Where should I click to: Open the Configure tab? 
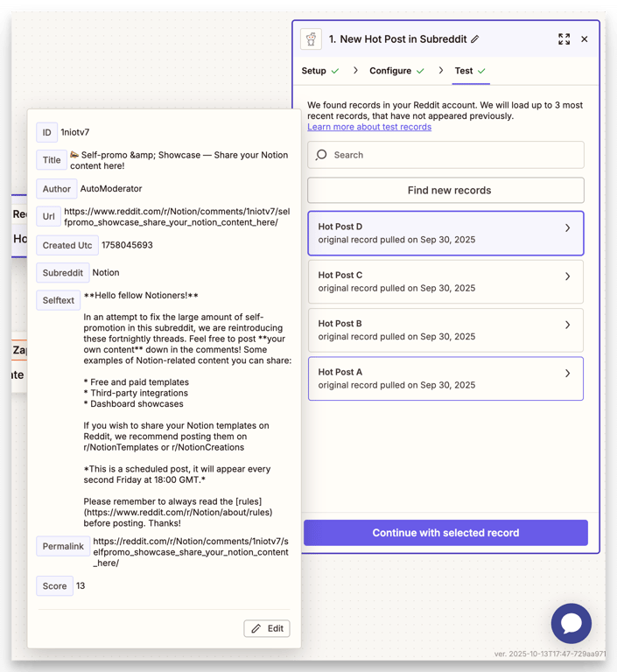click(396, 71)
